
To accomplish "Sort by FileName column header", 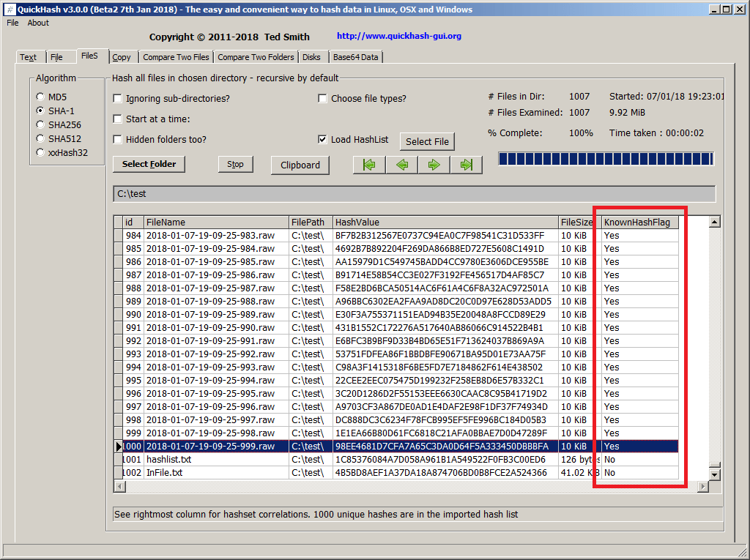I will pos(217,222).
